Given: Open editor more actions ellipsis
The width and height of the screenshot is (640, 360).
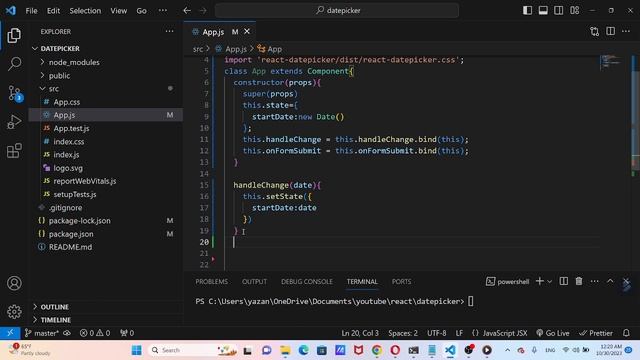Looking at the screenshot, I should point(626,31).
